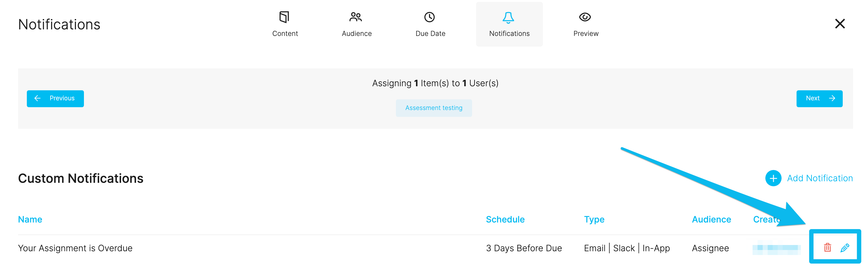Select the Content book icon
The width and height of the screenshot is (868, 275).
click(x=285, y=17)
